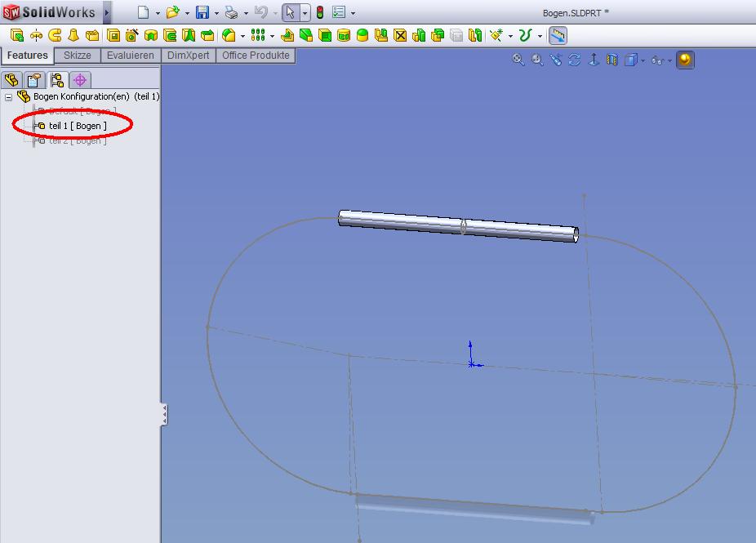Toggle the Instant3D ruler button

[x=558, y=35]
